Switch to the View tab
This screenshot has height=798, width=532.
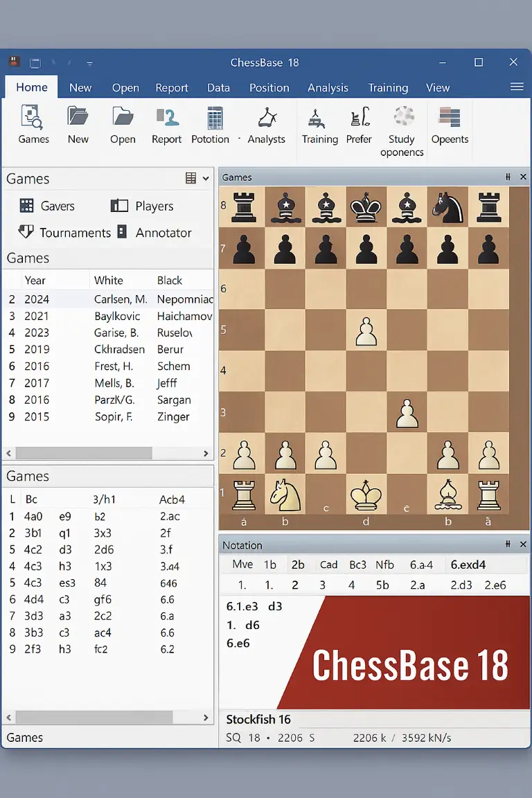[x=438, y=87]
